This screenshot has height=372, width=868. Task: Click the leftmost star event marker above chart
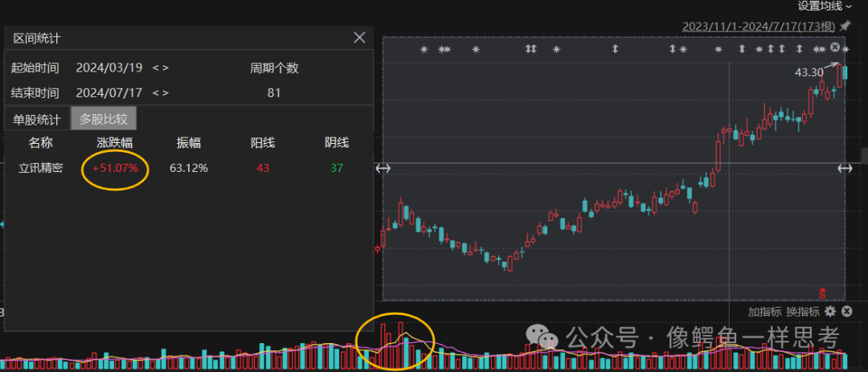pyautogui.click(x=424, y=49)
